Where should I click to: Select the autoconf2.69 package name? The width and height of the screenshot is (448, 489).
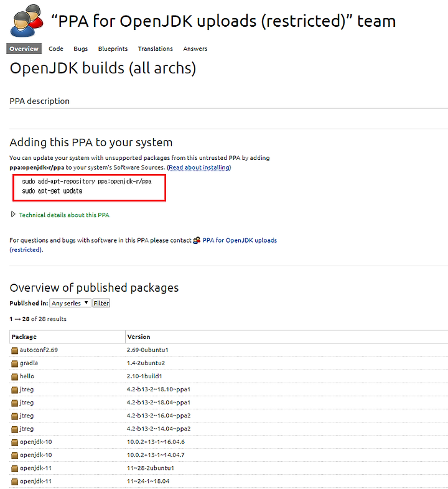click(39, 350)
